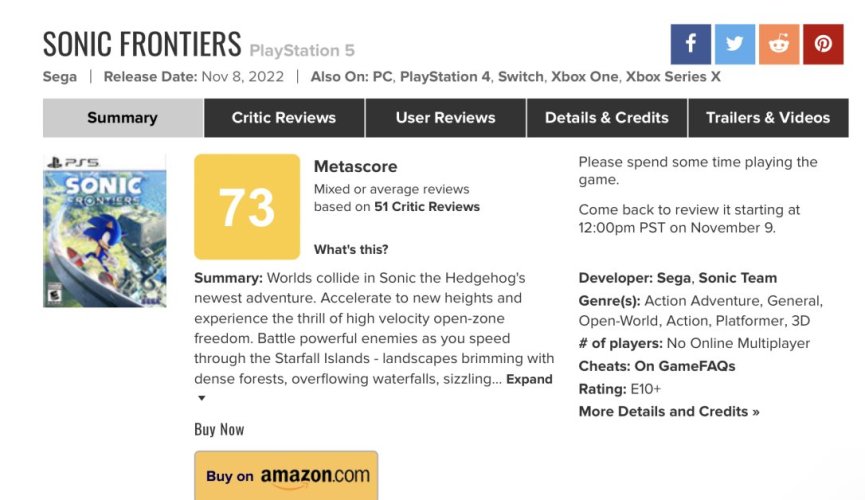
Task: Open the Sonic Team developer link
Action: coord(738,278)
